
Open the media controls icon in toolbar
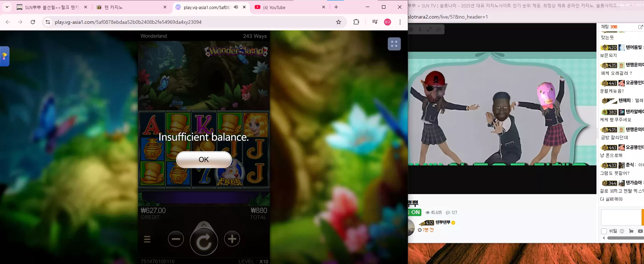click(375, 22)
